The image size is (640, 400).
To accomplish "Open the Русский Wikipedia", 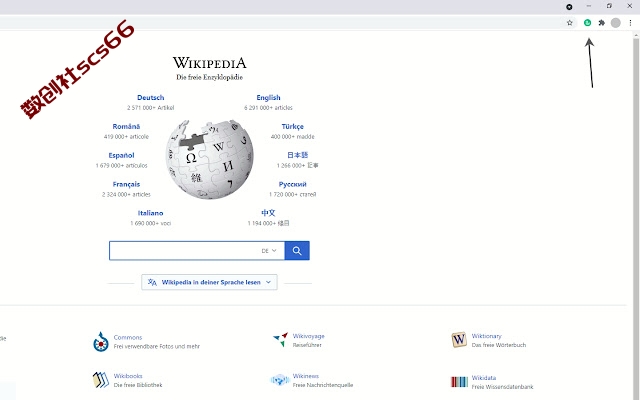I will pyautogui.click(x=292, y=184).
